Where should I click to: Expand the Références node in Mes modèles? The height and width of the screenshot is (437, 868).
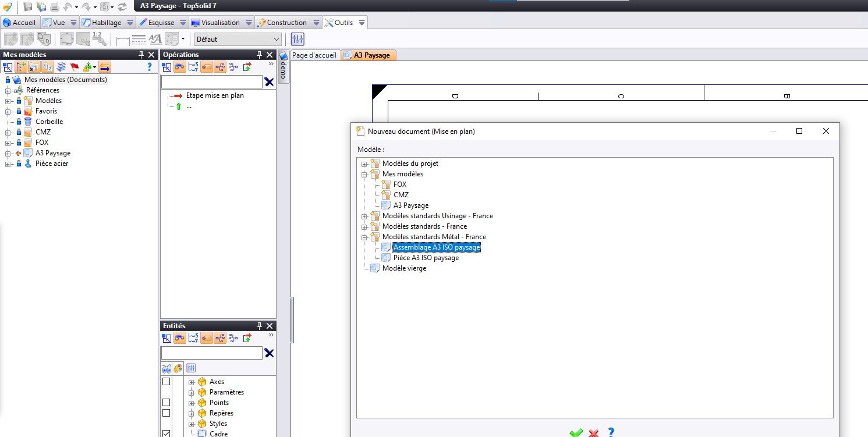coord(8,90)
